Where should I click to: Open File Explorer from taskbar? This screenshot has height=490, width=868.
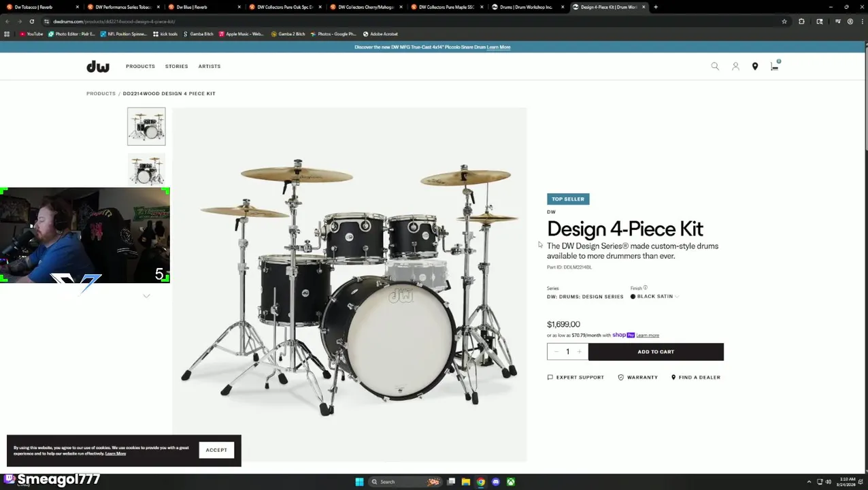click(466, 482)
